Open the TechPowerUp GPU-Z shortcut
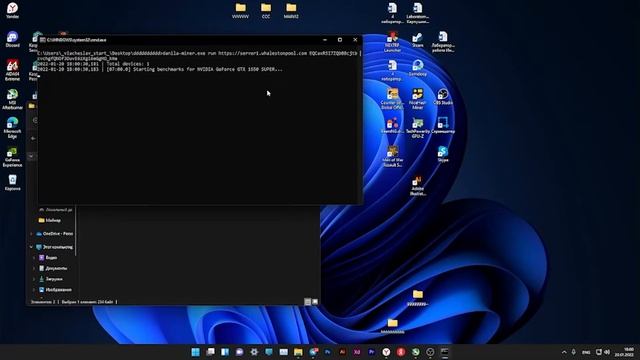640x360 pixels. pyautogui.click(x=417, y=128)
